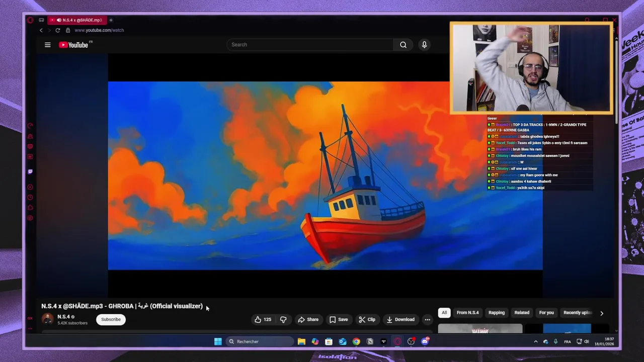Open a new browser tab with plus
Screen dimensions: 644x362
pyautogui.click(x=111, y=20)
